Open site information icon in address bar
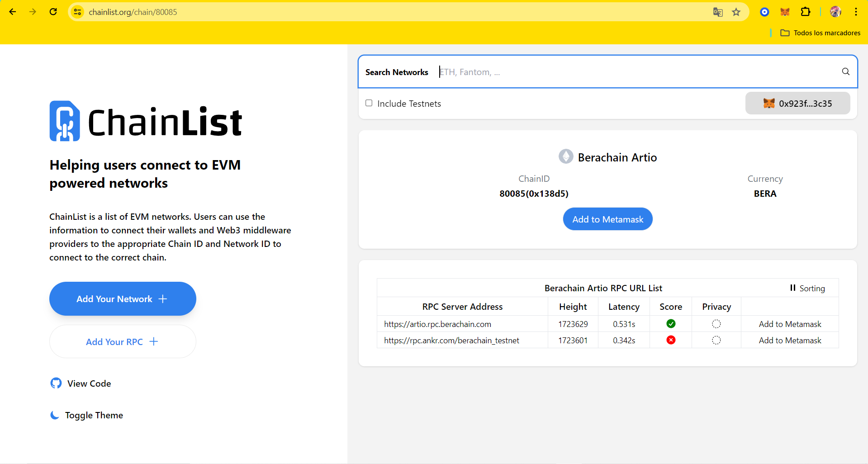This screenshot has height=464, width=868. 78,12
